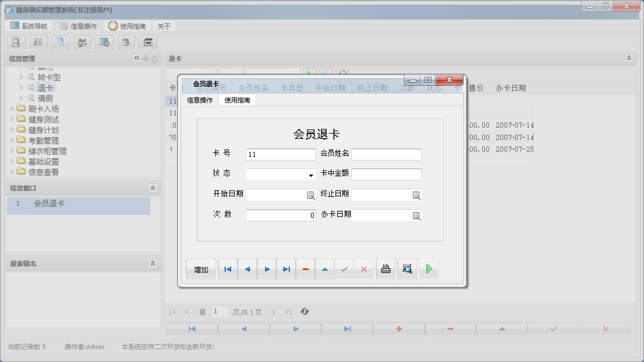Click the 增加 button to add a record
This screenshot has height=362, width=644.
coord(201,269)
